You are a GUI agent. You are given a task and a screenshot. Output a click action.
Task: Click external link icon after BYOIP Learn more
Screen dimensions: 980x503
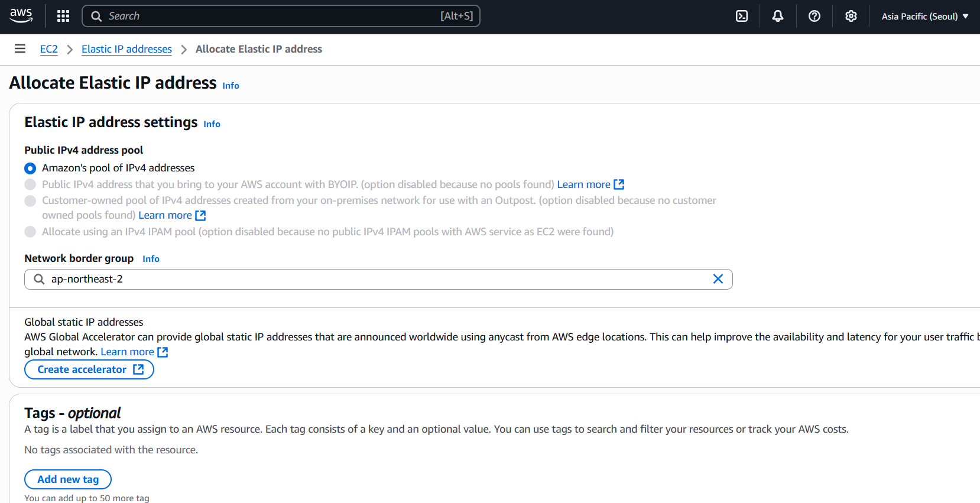pos(619,184)
